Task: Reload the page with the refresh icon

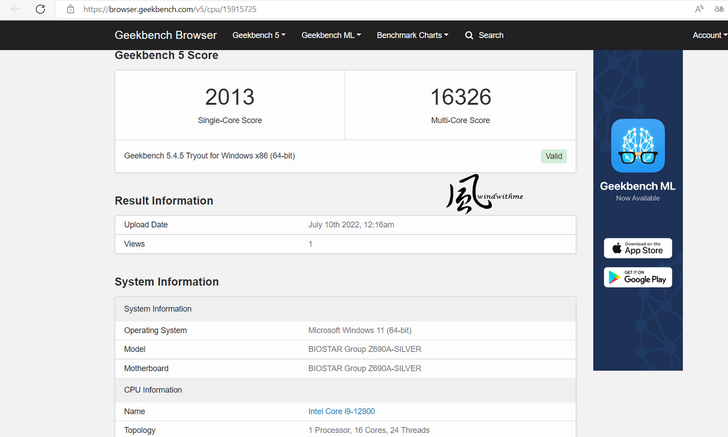Action: tap(40, 9)
